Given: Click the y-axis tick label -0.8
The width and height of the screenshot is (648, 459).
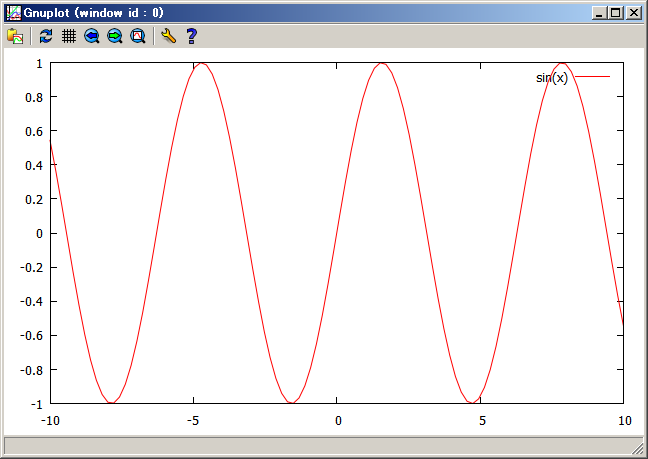Looking at the screenshot, I should [x=30, y=369].
